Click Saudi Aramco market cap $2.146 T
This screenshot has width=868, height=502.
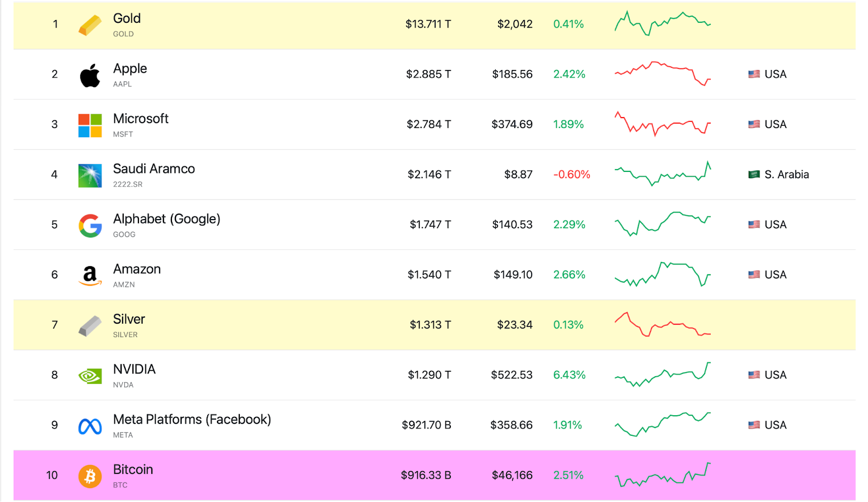pyautogui.click(x=429, y=175)
